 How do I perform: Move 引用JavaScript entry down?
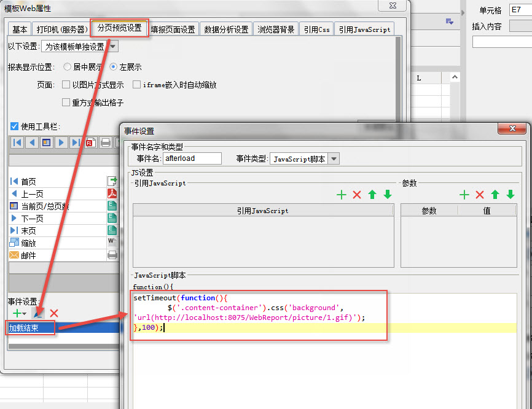[x=388, y=195]
